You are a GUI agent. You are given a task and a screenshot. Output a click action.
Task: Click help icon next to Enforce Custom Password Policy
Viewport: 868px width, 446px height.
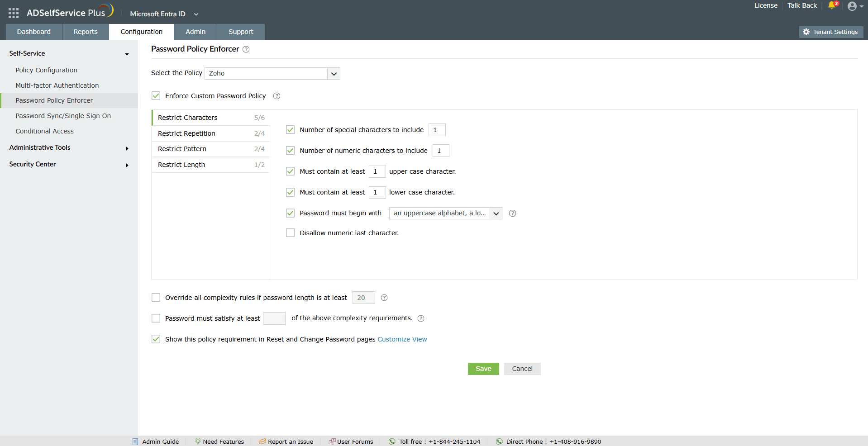coord(277,96)
